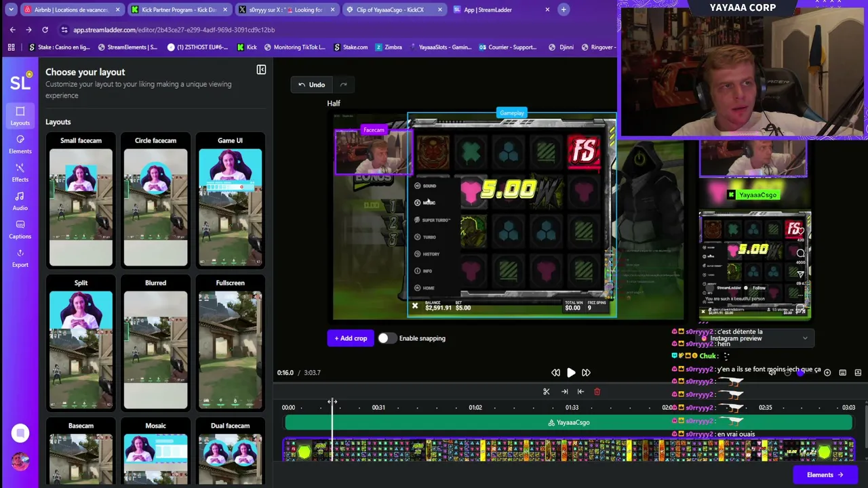Click the browser address bar URL
Viewport: 868px width, 488px height.
174,30
